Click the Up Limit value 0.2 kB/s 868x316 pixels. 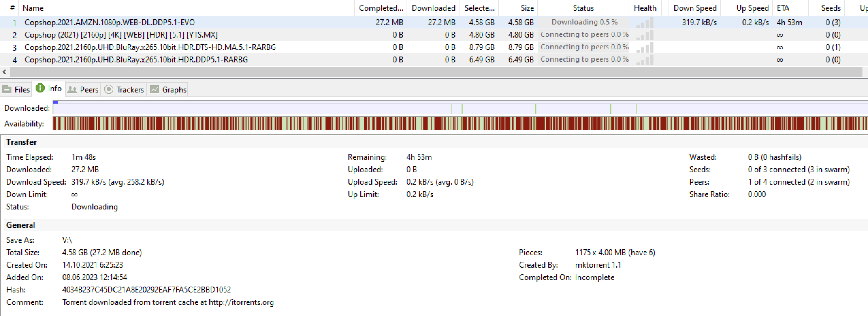click(x=420, y=194)
